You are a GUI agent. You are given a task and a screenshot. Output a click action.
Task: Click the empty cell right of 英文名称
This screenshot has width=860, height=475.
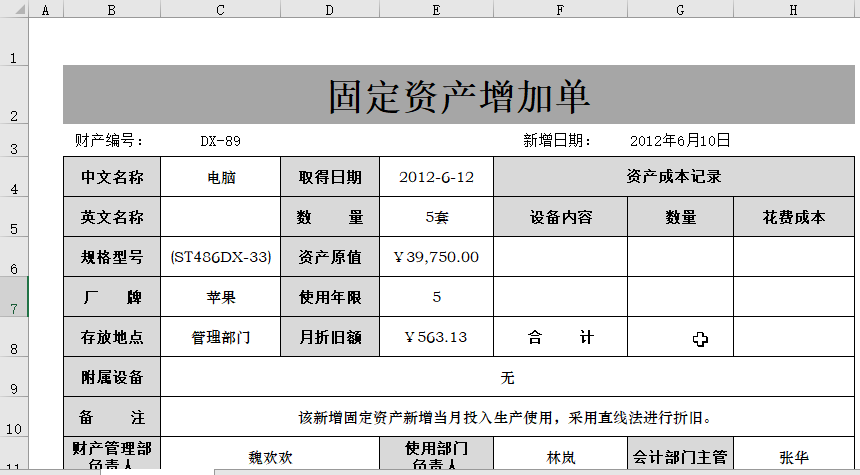pyautogui.click(x=220, y=217)
